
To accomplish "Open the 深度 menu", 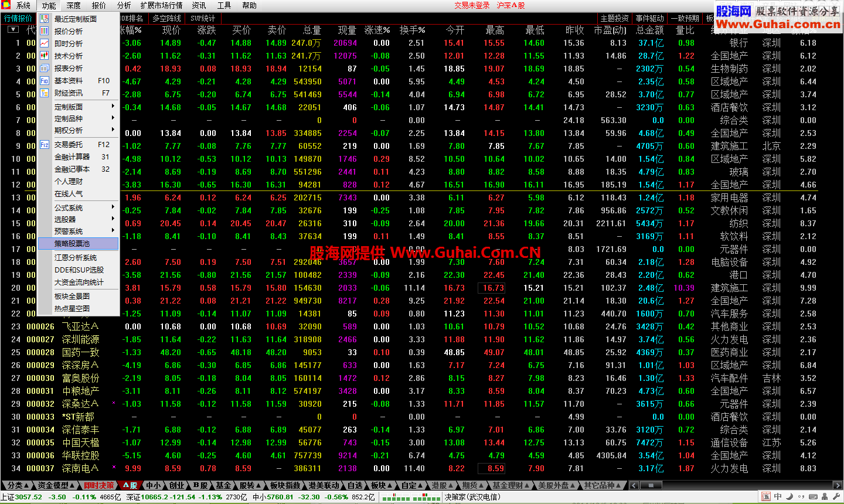I will point(73,5).
